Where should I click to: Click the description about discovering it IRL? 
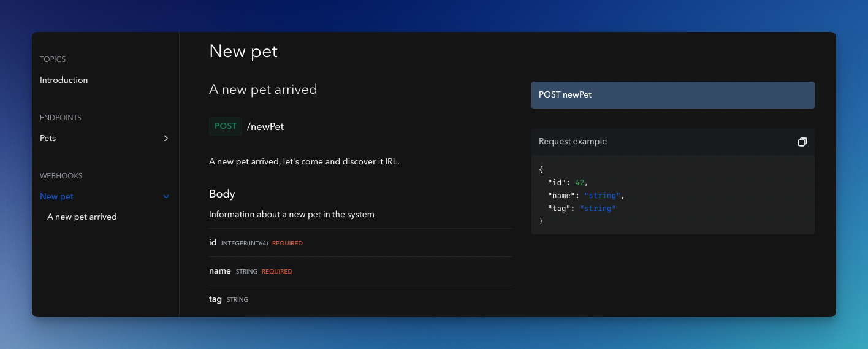(x=304, y=162)
